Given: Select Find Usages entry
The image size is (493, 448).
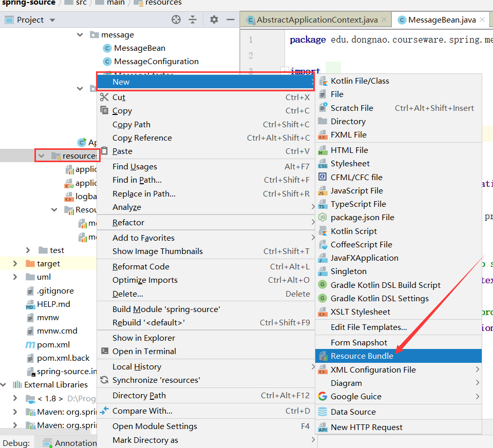Looking at the screenshot, I should [206, 166].
